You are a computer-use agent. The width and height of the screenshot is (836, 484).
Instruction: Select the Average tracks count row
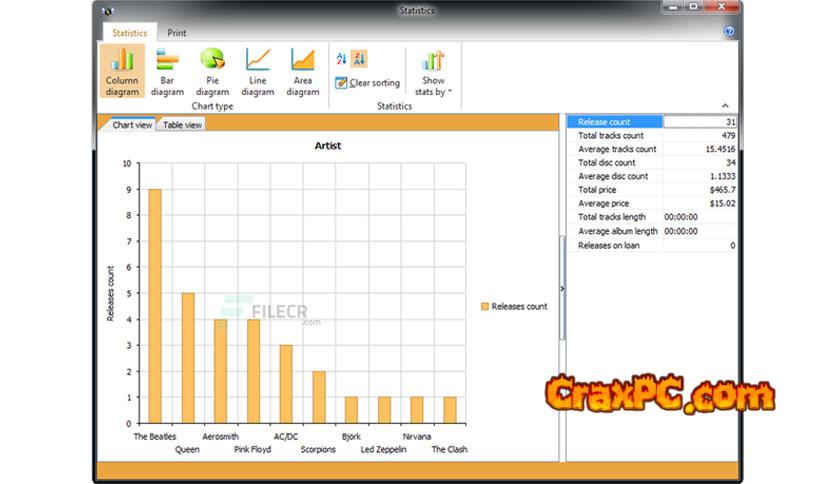point(652,149)
